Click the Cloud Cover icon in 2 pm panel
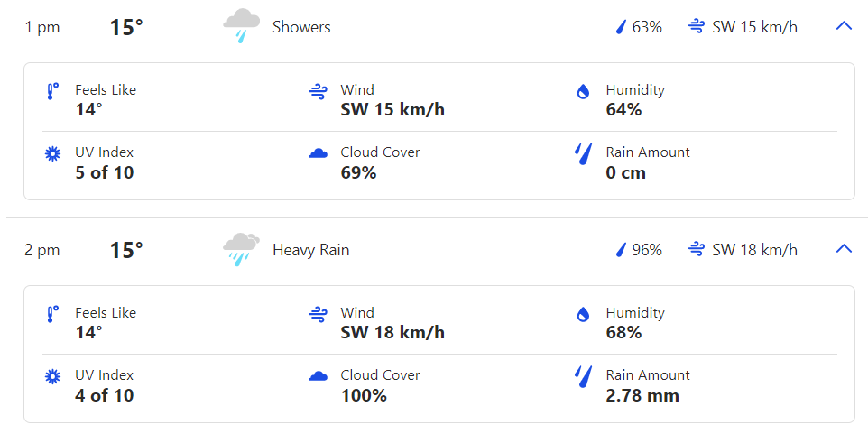Screen dimensions: 868x434 click(318, 376)
